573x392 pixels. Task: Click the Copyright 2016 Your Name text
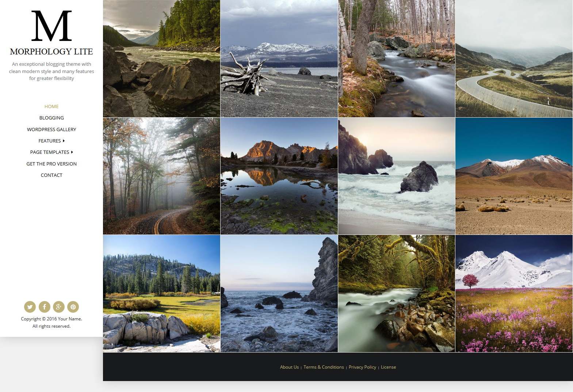coord(51,319)
